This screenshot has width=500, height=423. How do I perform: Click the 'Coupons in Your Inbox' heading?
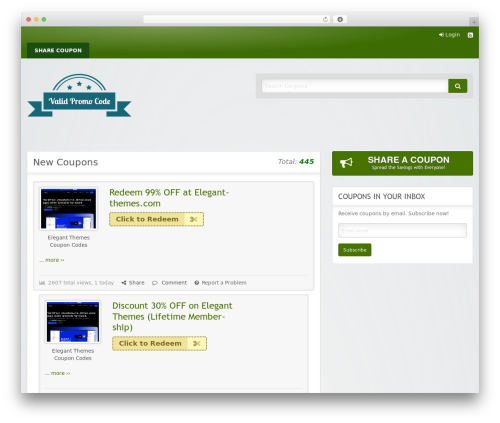(381, 196)
